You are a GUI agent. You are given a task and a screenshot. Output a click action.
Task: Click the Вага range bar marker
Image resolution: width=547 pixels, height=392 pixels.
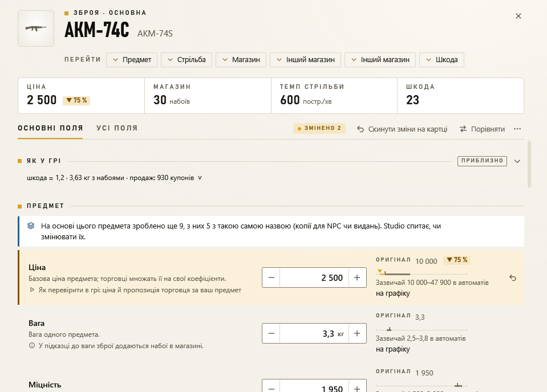tap(389, 329)
